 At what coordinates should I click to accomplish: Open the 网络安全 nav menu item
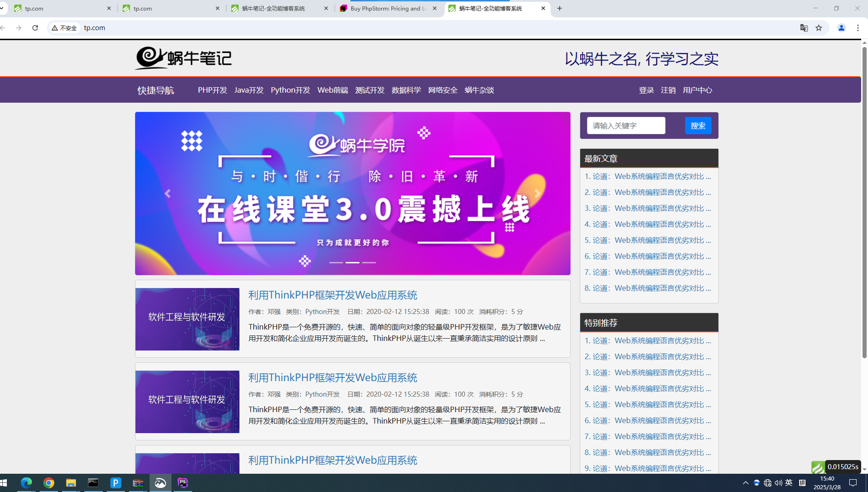click(x=442, y=90)
